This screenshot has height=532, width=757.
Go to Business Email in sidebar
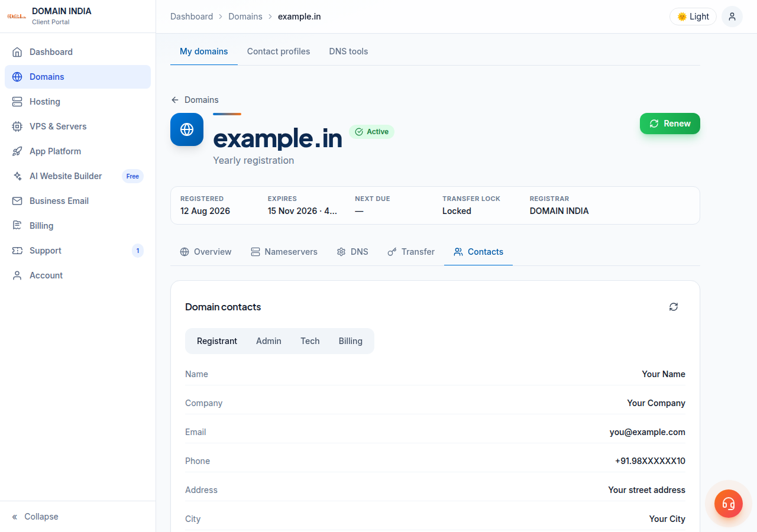click(77, 201)
